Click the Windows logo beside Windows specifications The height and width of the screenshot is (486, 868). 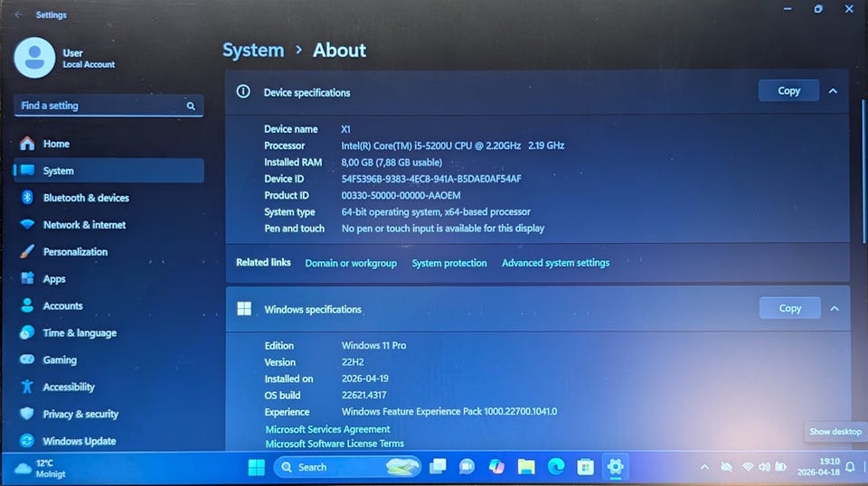coord(244,309)
